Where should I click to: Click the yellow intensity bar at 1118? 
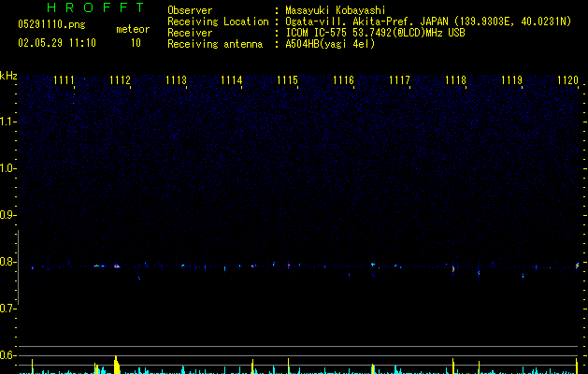pyautogui.click(x=453, y=367)
